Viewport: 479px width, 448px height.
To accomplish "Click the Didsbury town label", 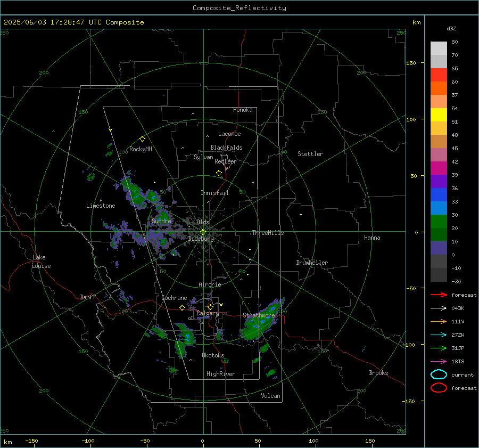I will (x=201, y=239).
